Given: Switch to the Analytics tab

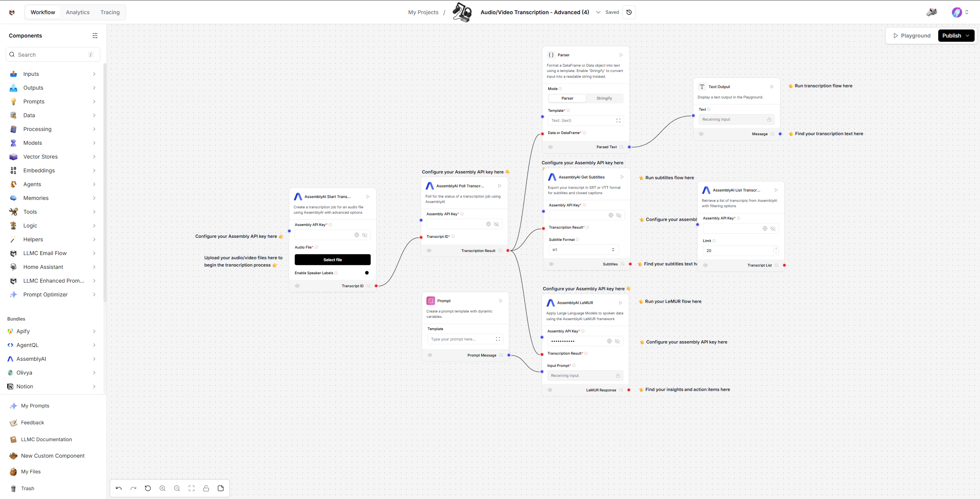Looking at the screenshot, I should pyautogui.click(x=78, y=12).
